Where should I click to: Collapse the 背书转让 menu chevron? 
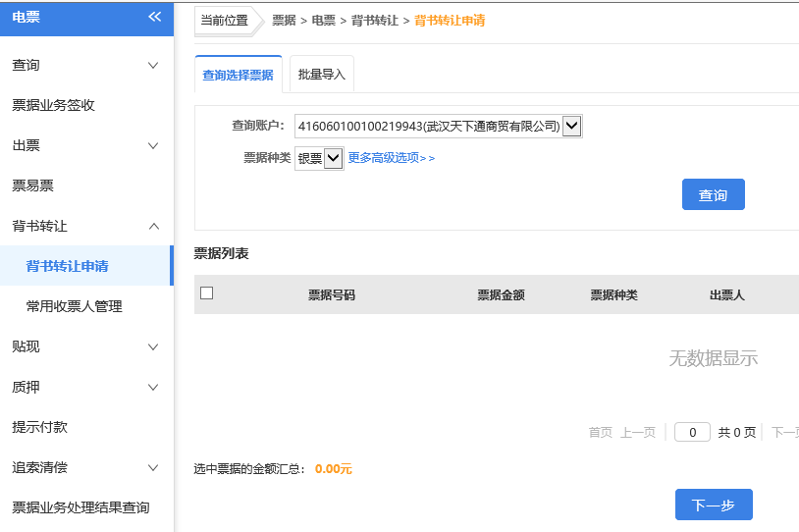click(153, 227)
